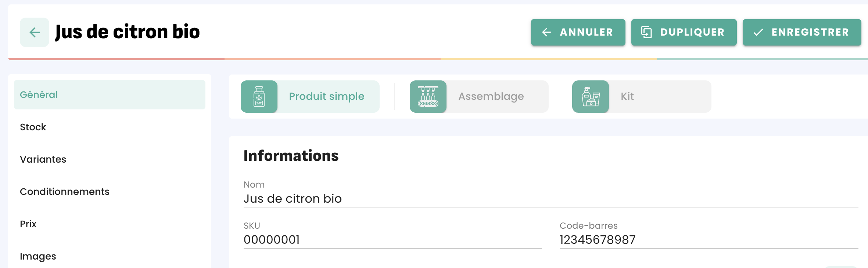The image size is (868, 268).
Task: Navigate to the Prix section
Action: coord(28,224)
